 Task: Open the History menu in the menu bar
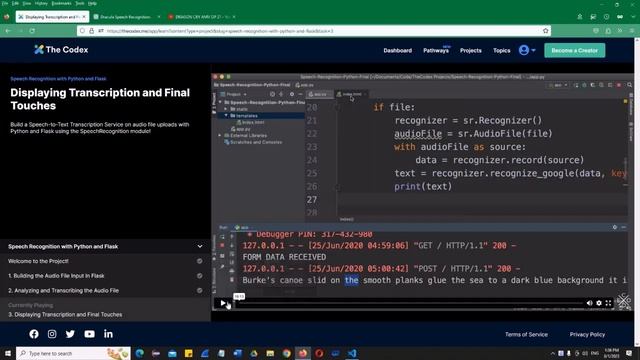point(41,3)
